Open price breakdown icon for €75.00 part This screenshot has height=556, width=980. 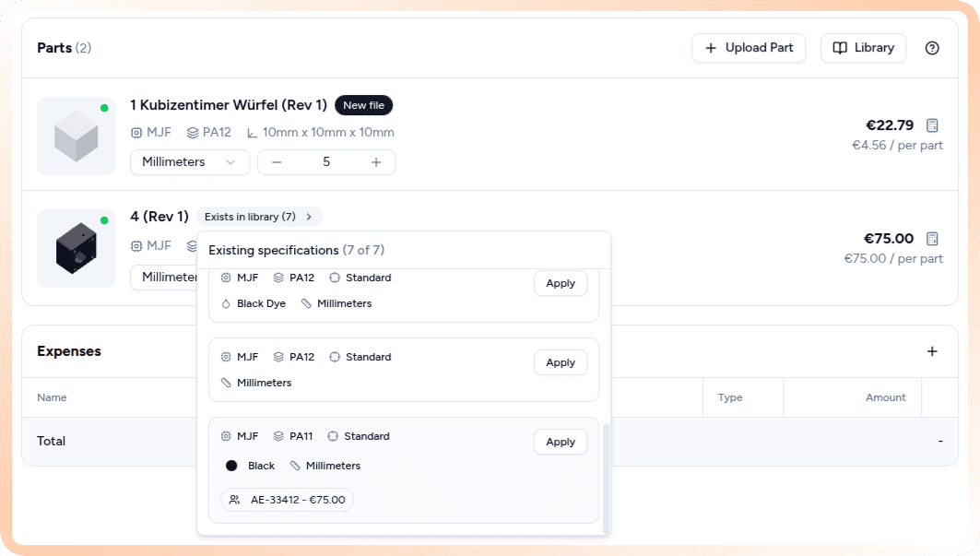click(932, 239)
